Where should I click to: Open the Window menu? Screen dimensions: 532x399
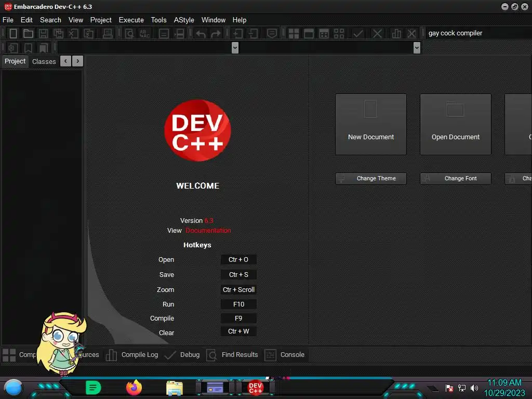click(x=214, y=20)
